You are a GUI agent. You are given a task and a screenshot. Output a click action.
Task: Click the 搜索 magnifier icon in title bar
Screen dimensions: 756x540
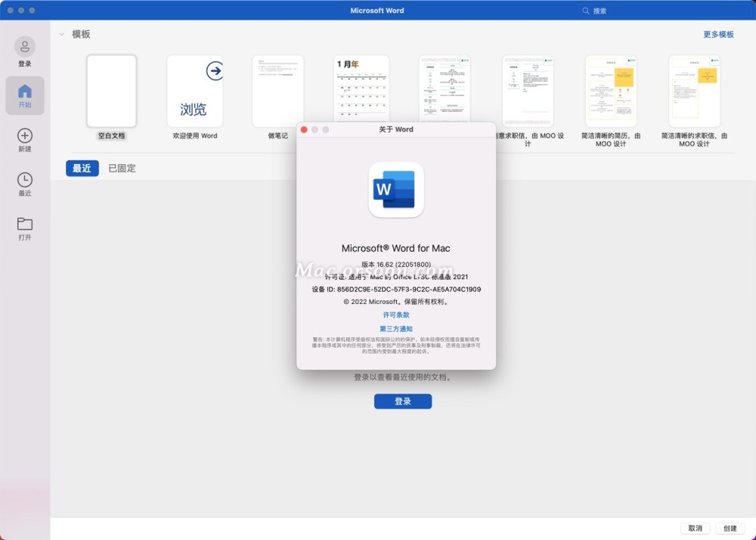[x=585, y=10]
